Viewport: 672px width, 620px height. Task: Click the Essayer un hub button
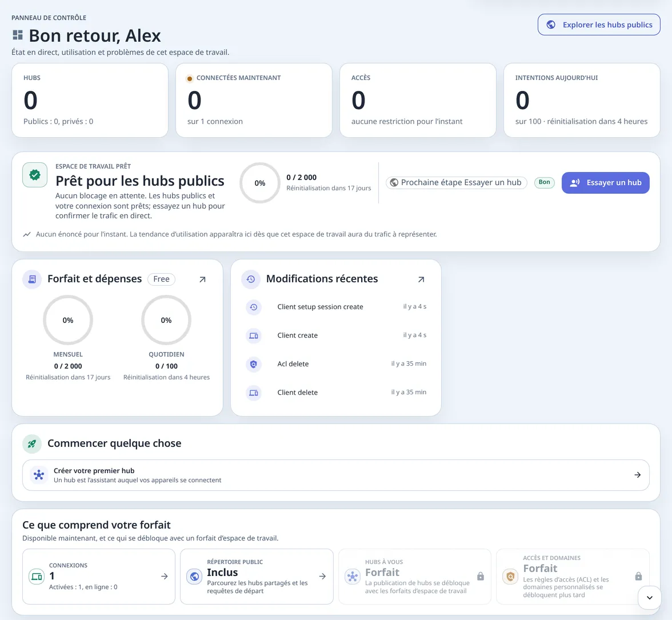(x=605, y=183)
